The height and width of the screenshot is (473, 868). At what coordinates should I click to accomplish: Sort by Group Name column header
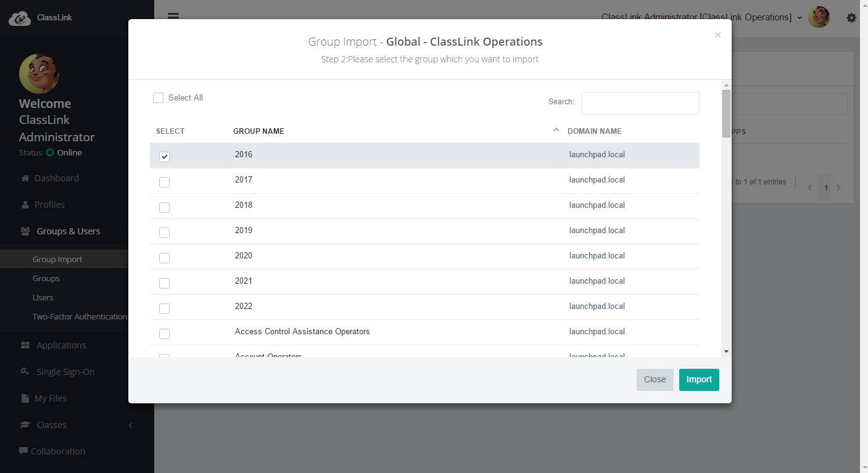point(258,131)
